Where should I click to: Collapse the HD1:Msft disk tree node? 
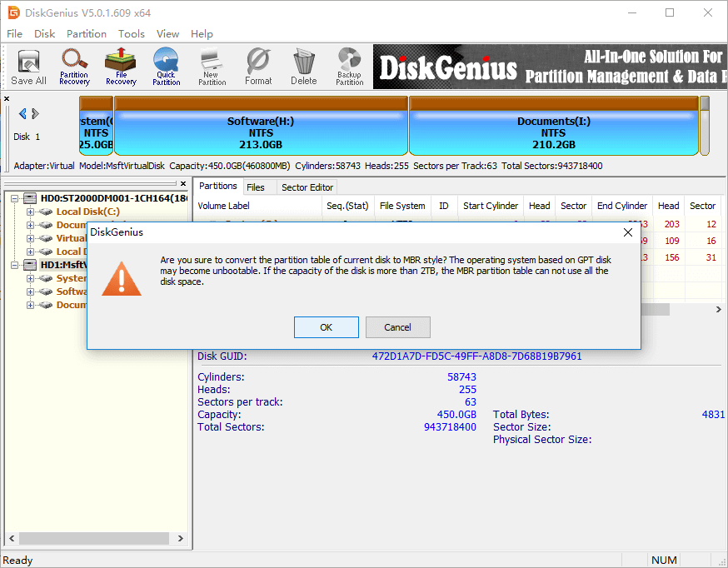tap(16, 265)
